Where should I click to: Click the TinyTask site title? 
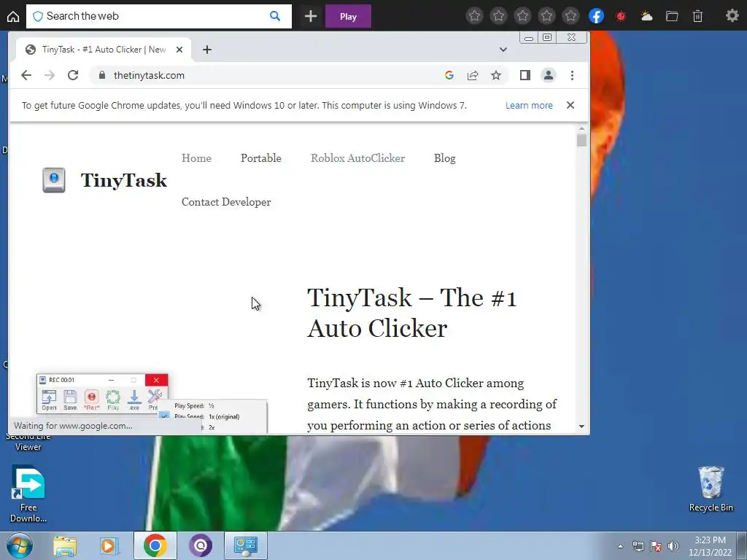tap(124, 181)
